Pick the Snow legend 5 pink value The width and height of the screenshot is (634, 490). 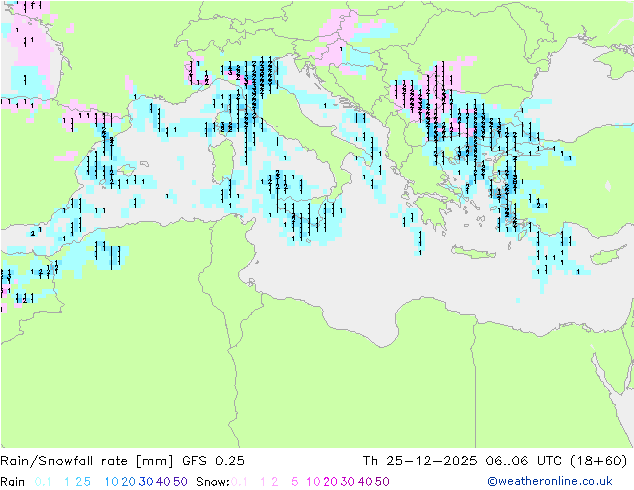coord(295,482)
